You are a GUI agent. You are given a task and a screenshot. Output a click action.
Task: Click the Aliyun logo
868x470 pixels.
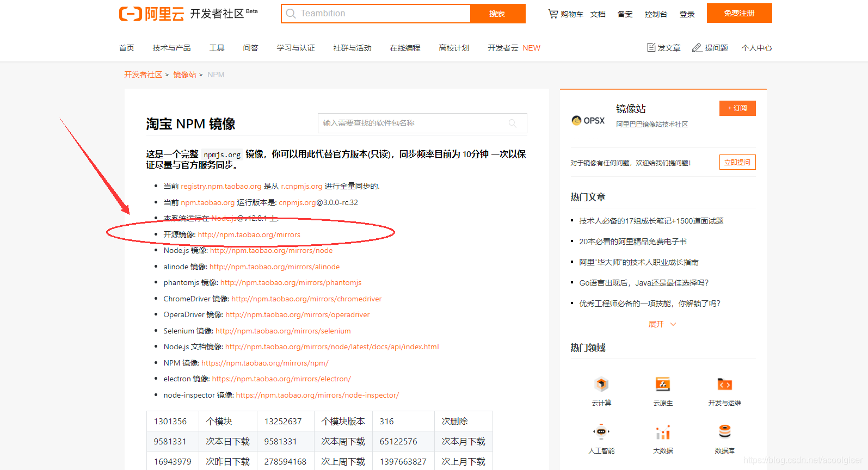pyautogui.click(x=152, y=14)
